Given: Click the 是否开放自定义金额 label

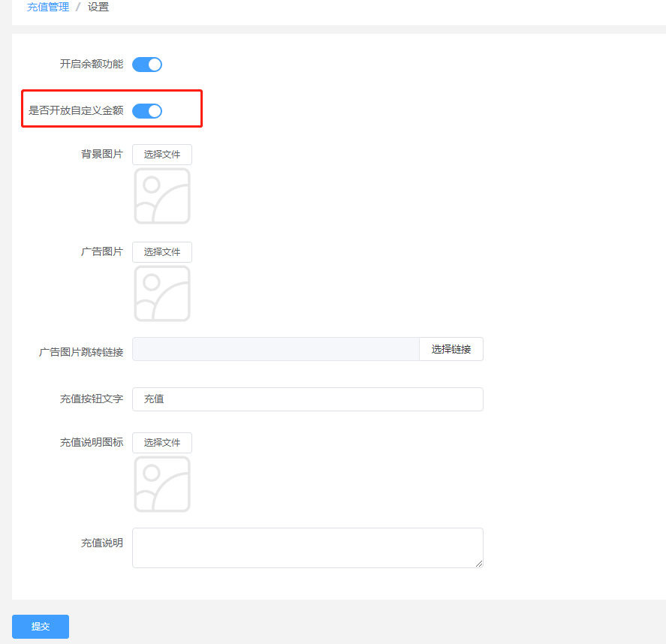Looking at the screenshot, I should (76, 111).
